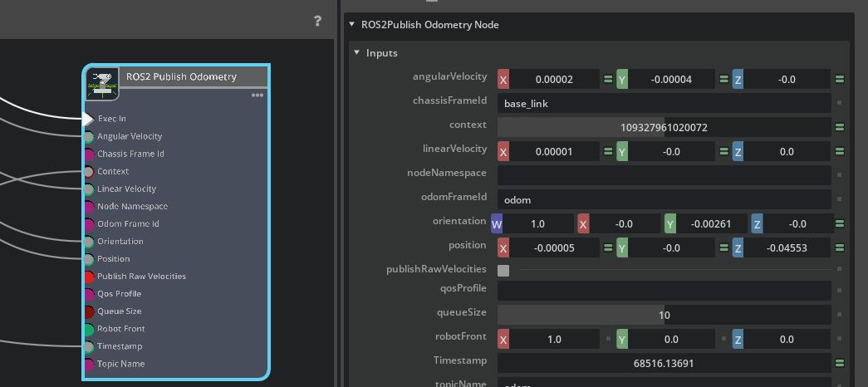Click the odomFrameId grey state square
Viewport: 868px width, 387px height.
click(x=839, y=198)
